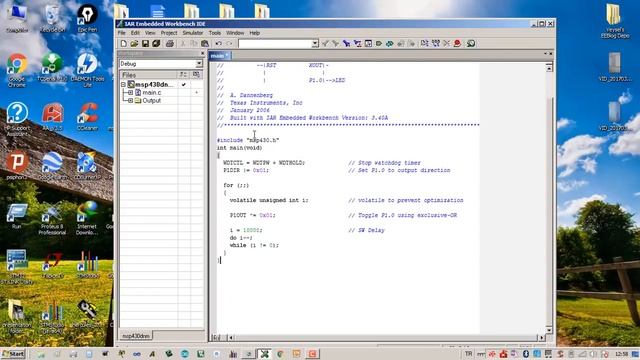Select the msp430dnm workspace bottom tab
The image size is (640, 360).
136,336
